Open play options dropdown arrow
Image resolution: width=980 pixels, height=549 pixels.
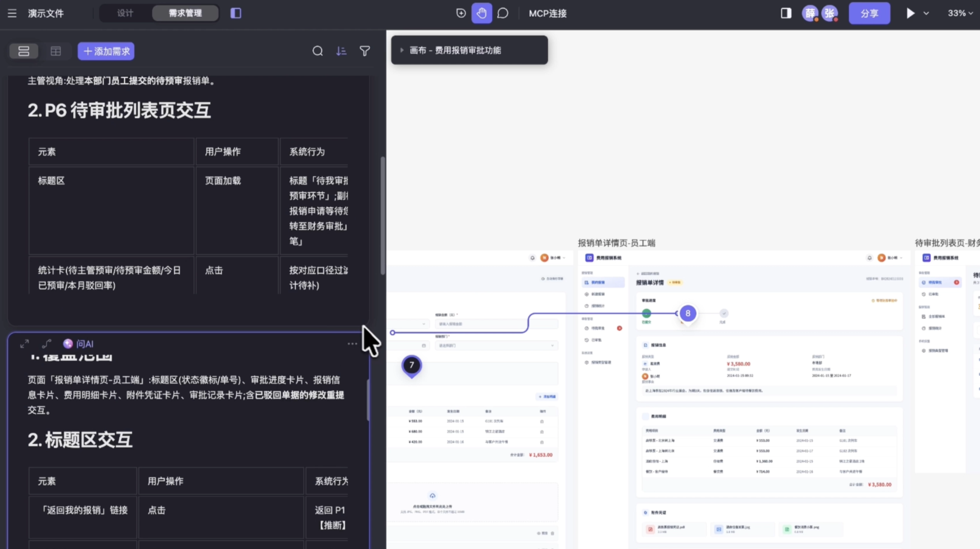point(926,13)
